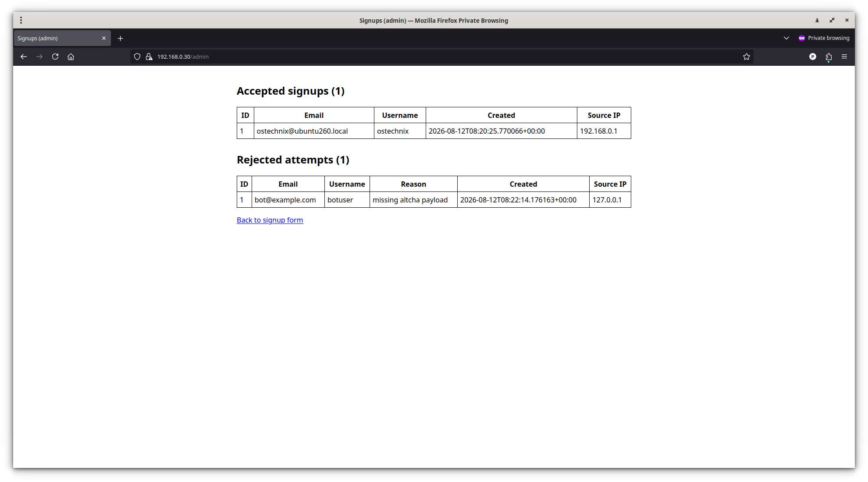The width and height of the screenshot is (868, 482).
Task: Click the forward navigation arrow
Action: click(39, 57)
